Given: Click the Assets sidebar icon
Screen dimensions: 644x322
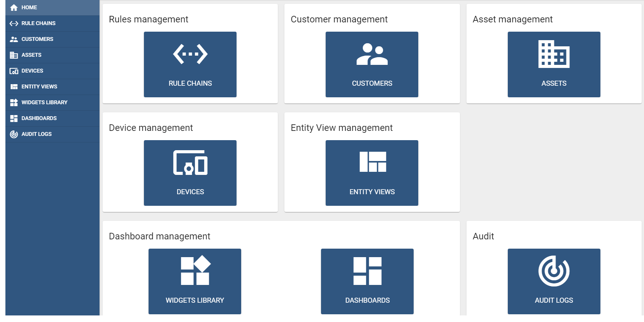Looking at the screenshot, I should pyautogui.click(x=14, y=55).
